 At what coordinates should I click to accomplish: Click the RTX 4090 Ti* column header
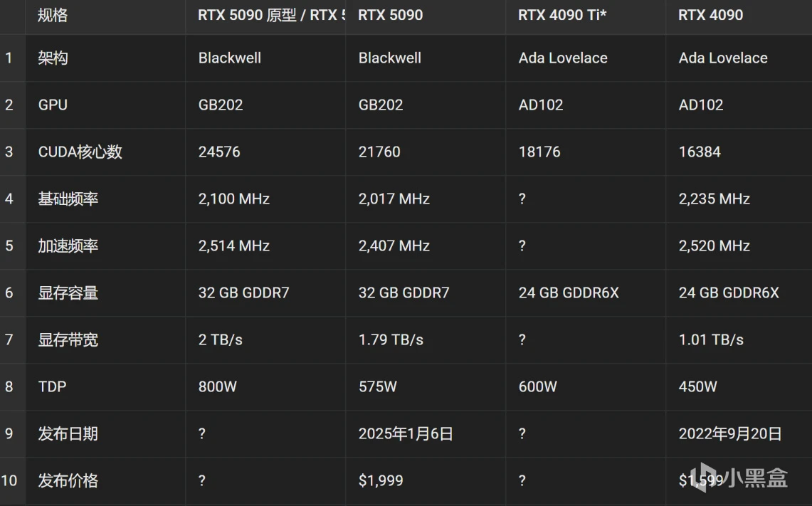[562, 15]
